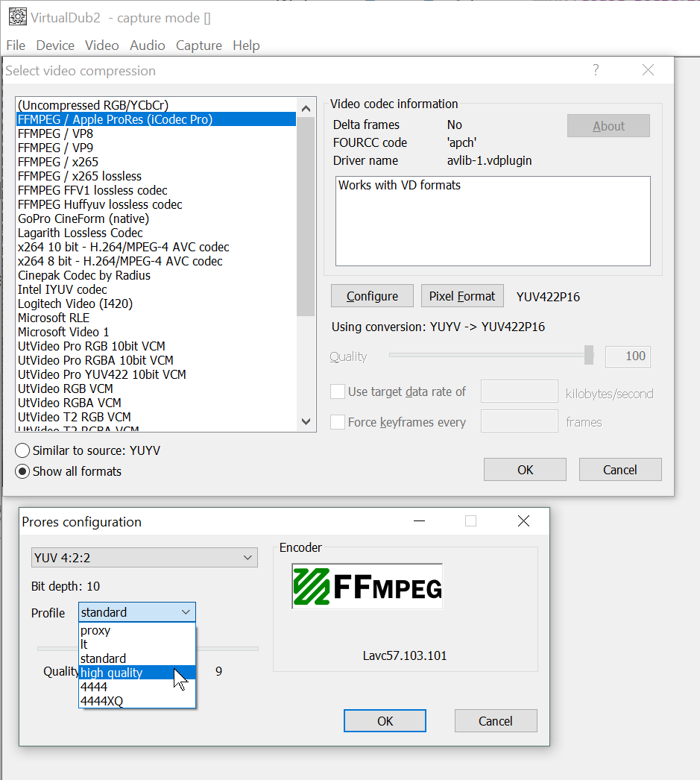Cancel the video compression dialog
This screenshot has height=780, width=700.
point(620,470)
